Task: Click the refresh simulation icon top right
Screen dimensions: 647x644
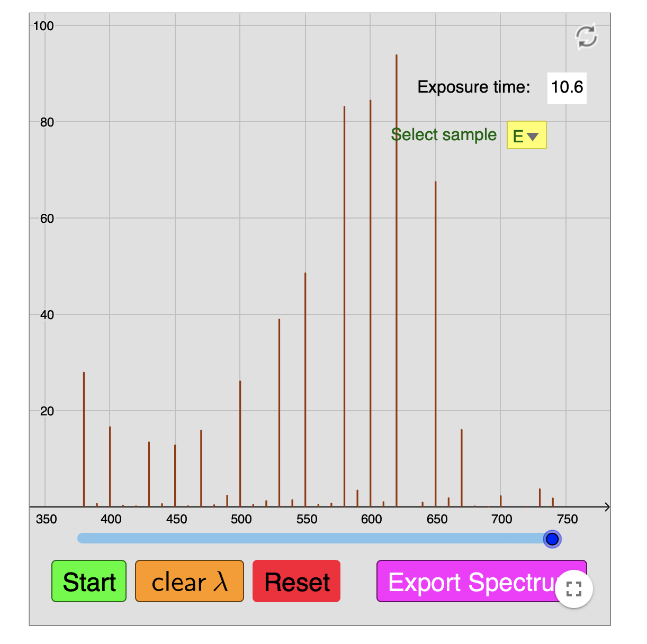Action: [586, 36]
